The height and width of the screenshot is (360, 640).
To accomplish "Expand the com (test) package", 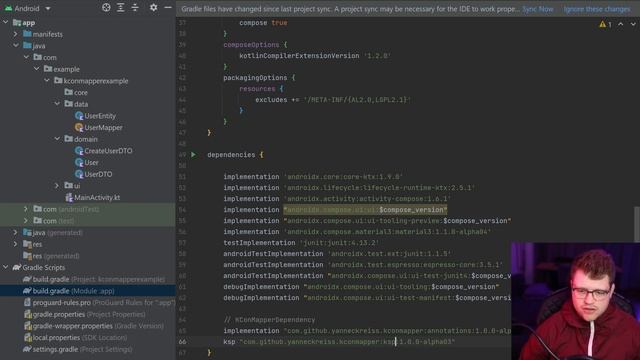I will click(x=26, y=221).
